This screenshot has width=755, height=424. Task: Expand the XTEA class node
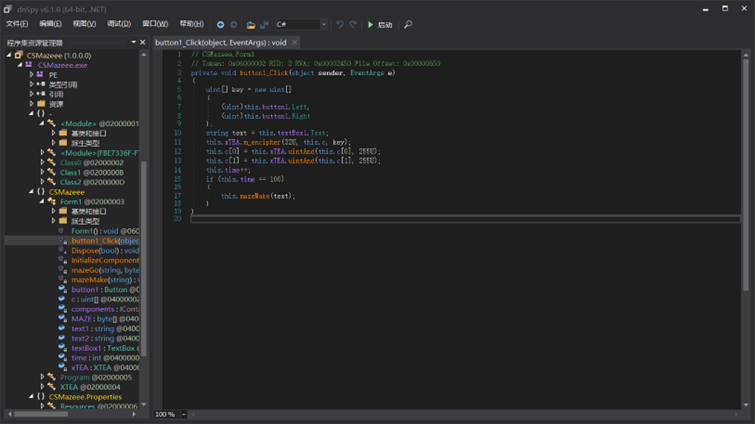coord(42,387)
